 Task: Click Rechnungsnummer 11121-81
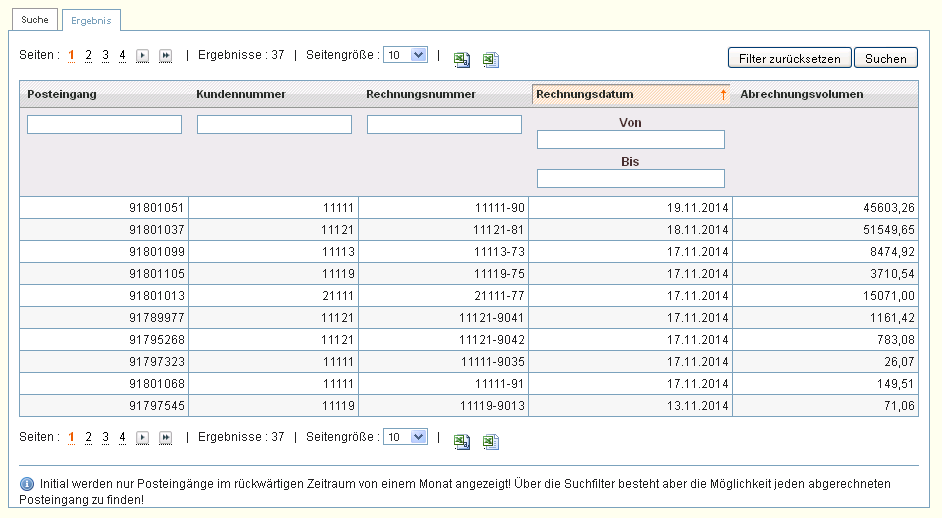(499, 230)
